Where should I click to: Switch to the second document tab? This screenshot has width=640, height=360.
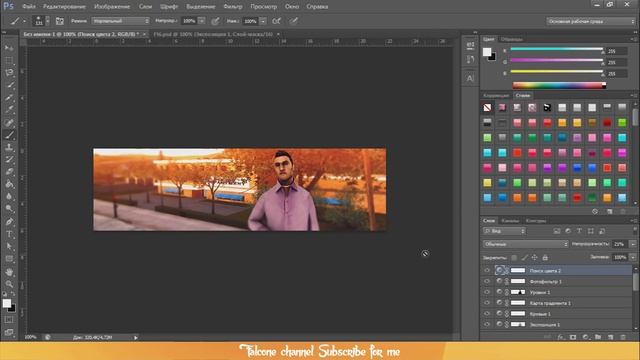(213, 34)
